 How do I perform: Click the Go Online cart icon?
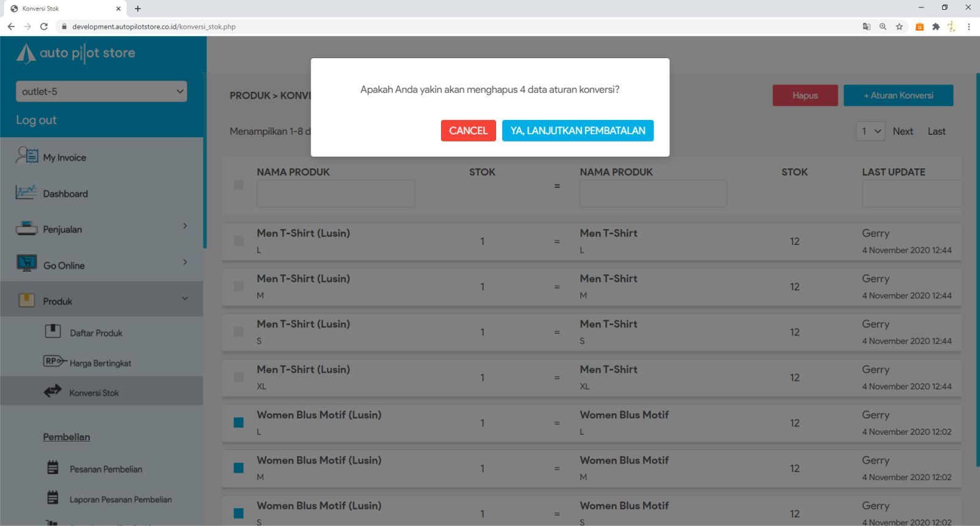coord(26,264)
